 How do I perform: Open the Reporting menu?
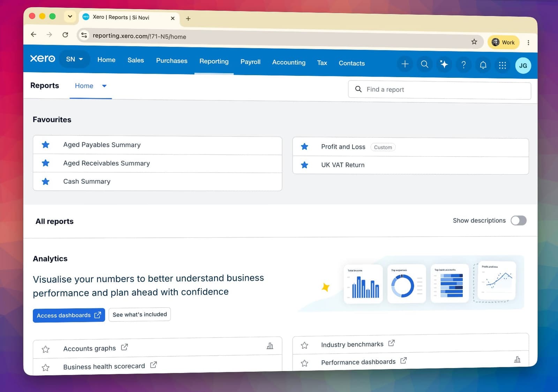(x=214, y=61)
